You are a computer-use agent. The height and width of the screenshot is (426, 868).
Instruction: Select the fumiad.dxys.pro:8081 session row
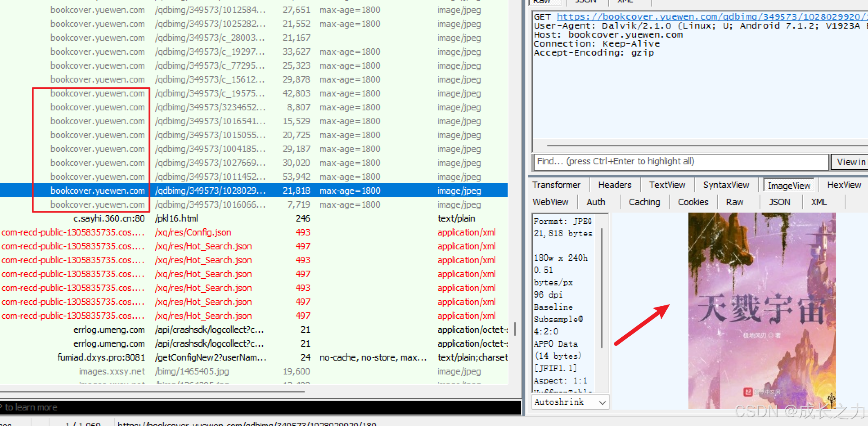pyautogui.click(x=254, y=357)
